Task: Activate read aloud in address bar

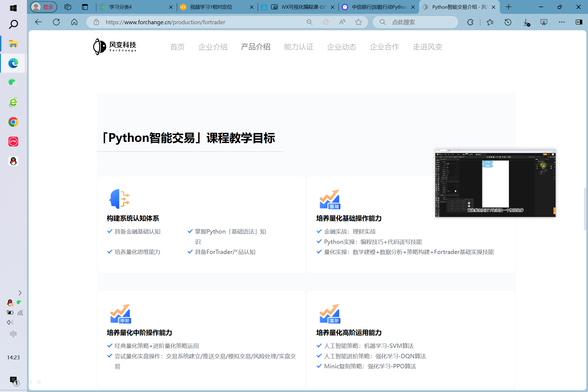Action: pyautogui.click(x=342, y=22)
